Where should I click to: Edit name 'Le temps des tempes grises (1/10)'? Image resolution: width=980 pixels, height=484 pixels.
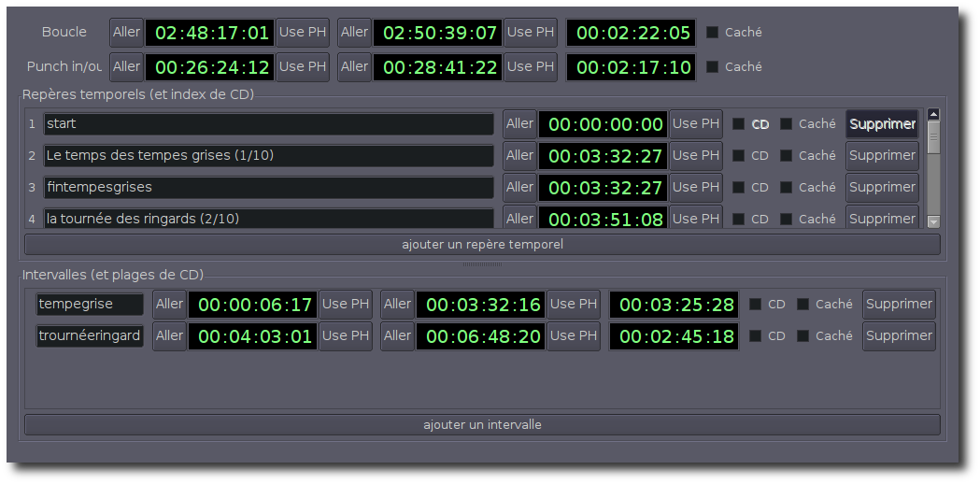268,156
